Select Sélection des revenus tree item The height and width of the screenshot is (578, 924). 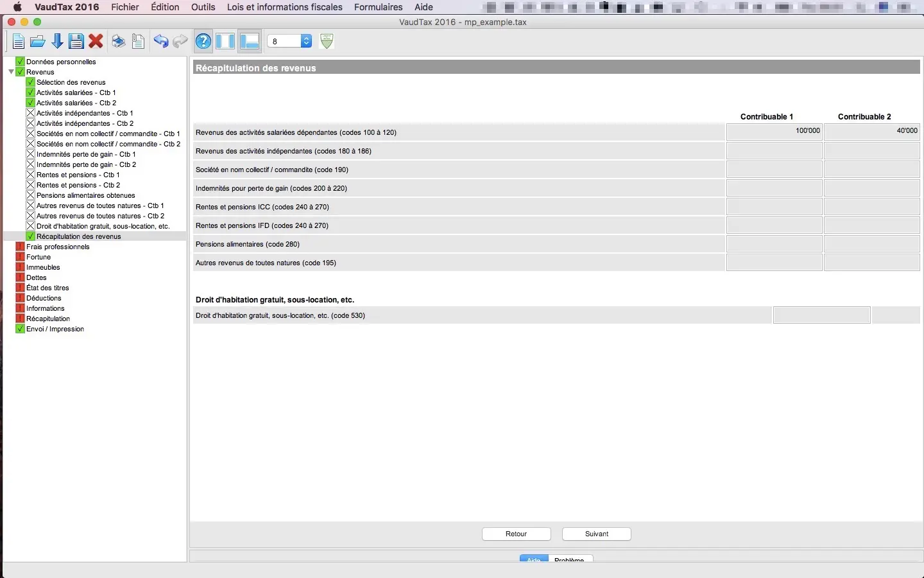(x=71, y=82)
